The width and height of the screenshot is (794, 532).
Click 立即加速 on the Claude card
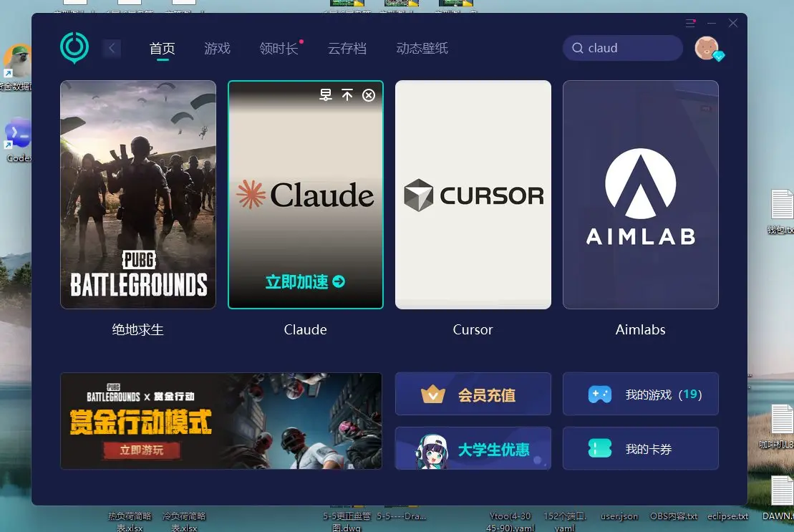[305, 281]
